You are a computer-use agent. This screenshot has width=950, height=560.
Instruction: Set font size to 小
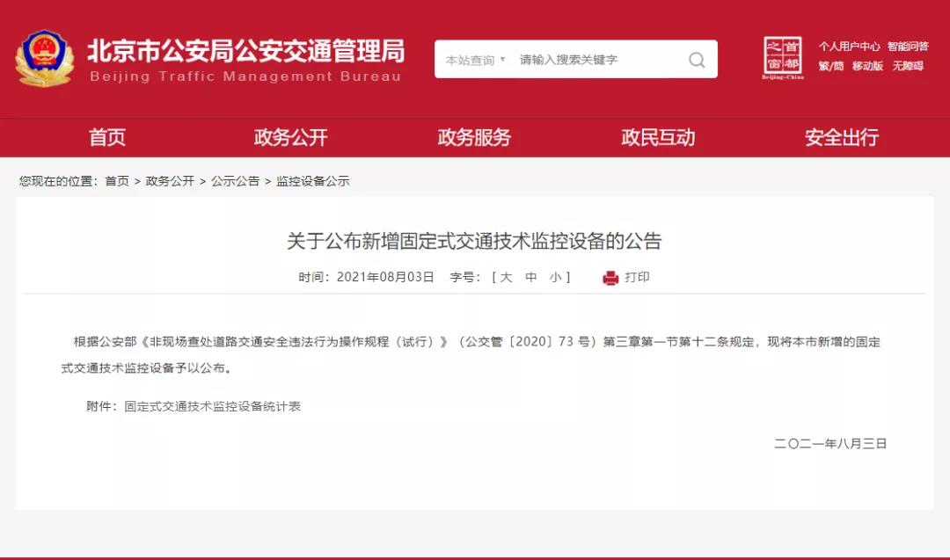555,277
